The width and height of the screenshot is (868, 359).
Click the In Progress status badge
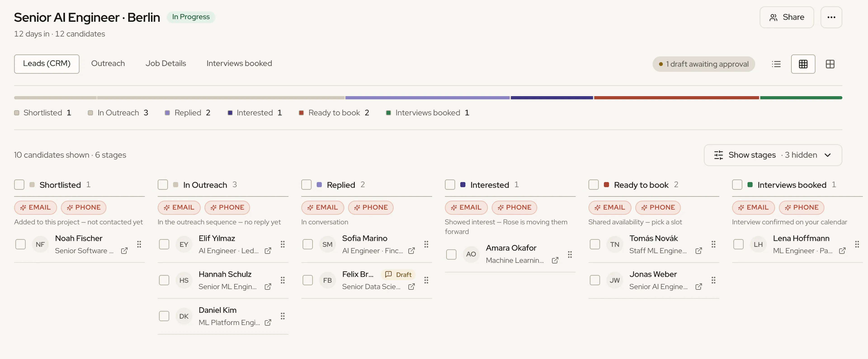tap(191, 17)
